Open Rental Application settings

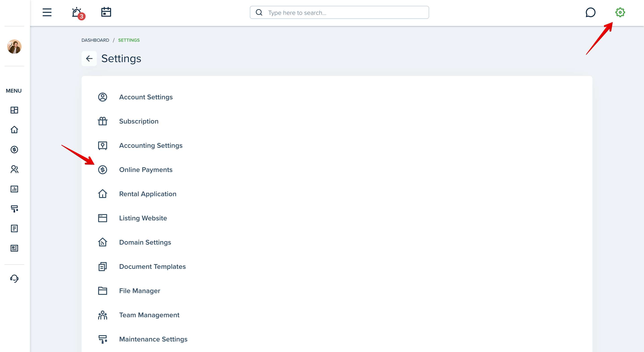[x=148, y=194]
